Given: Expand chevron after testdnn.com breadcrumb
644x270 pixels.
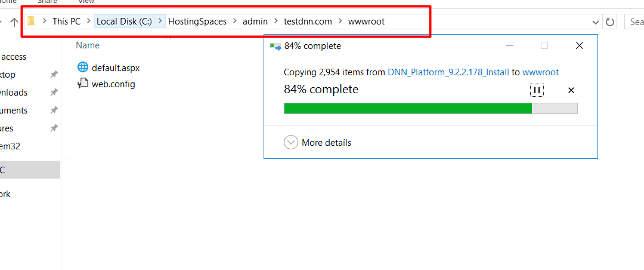Looking at the screenshot, I should coord(340,22).
